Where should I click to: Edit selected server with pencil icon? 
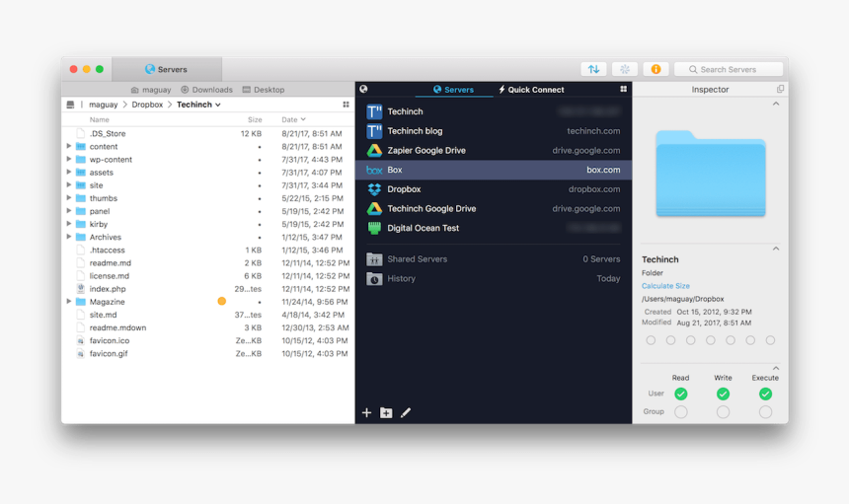point(406,412)
